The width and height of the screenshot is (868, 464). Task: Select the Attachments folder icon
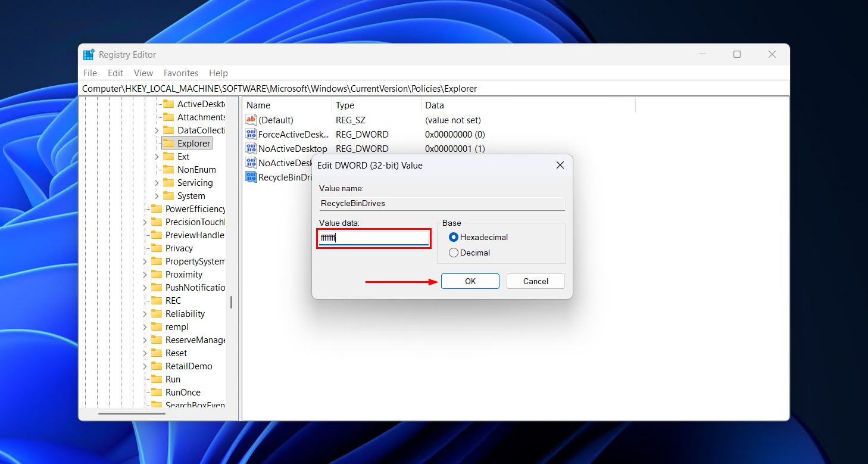pos(168,117)
